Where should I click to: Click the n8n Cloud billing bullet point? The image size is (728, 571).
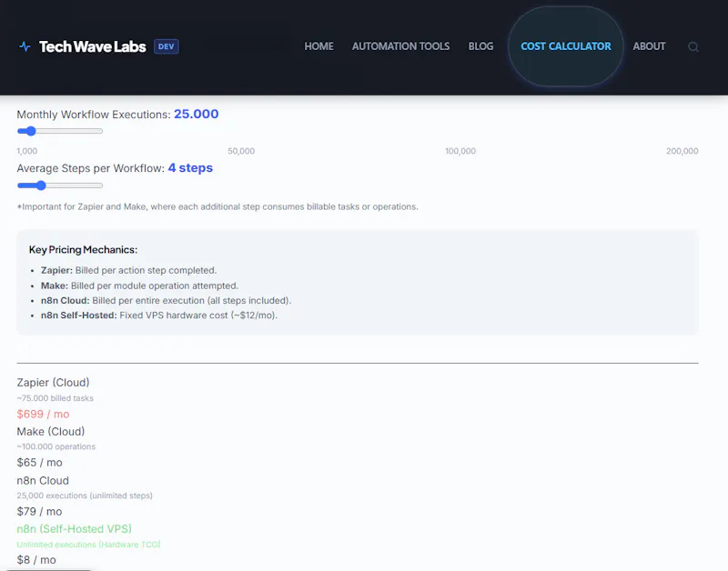(x=166, y=301)
